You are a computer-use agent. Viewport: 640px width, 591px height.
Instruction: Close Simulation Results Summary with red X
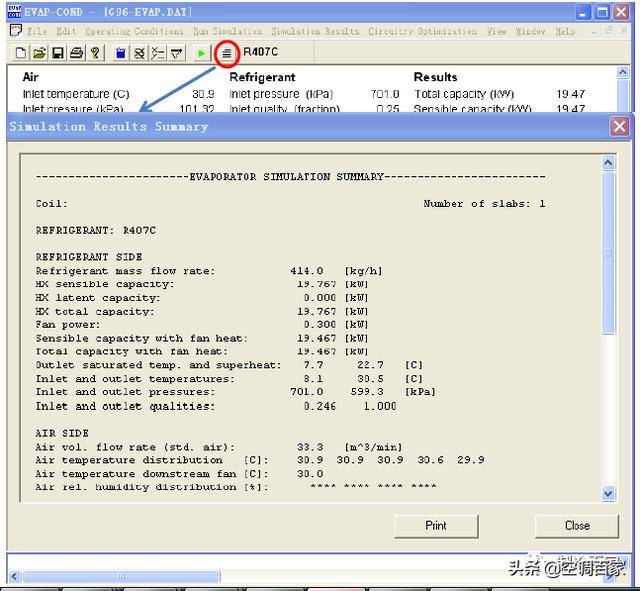tap(620, 126)
